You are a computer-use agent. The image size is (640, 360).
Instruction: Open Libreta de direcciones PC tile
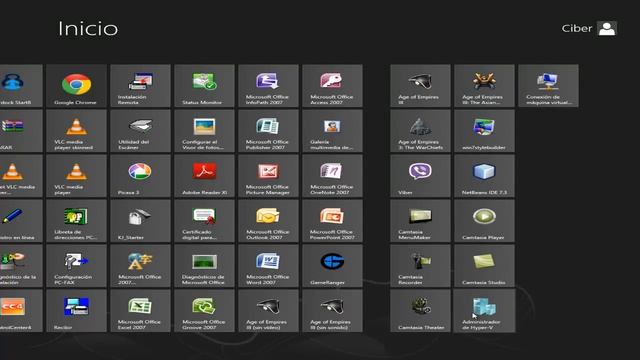coord(76,221)
